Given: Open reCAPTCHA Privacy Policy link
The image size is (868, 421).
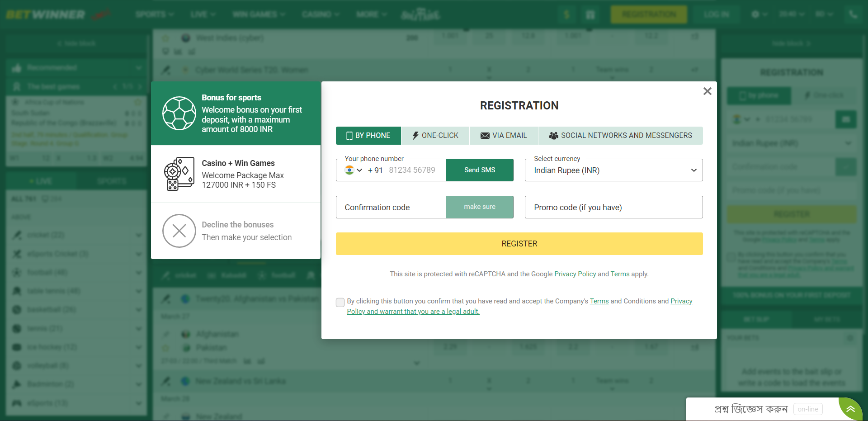Looking at the screenshot, I should point(575,274).
